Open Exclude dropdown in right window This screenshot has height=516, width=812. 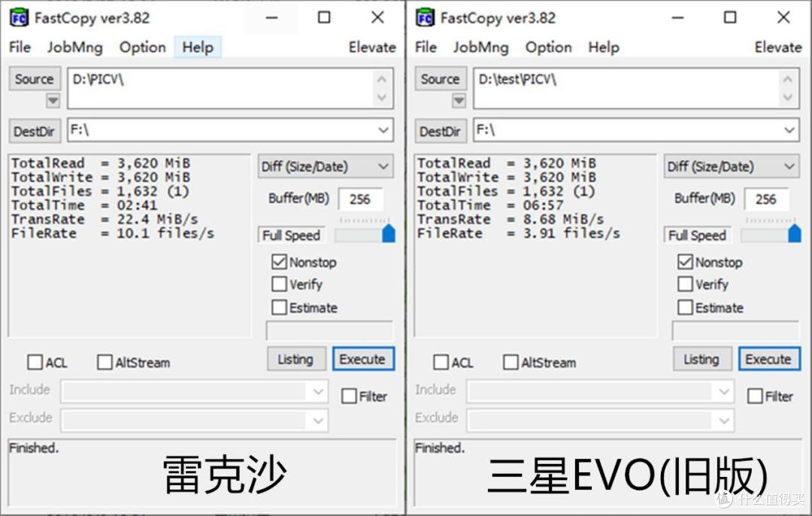[x=724, y=420]
